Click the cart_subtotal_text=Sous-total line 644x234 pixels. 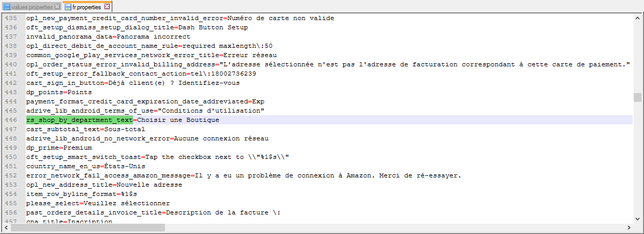[x=85, y=129]
